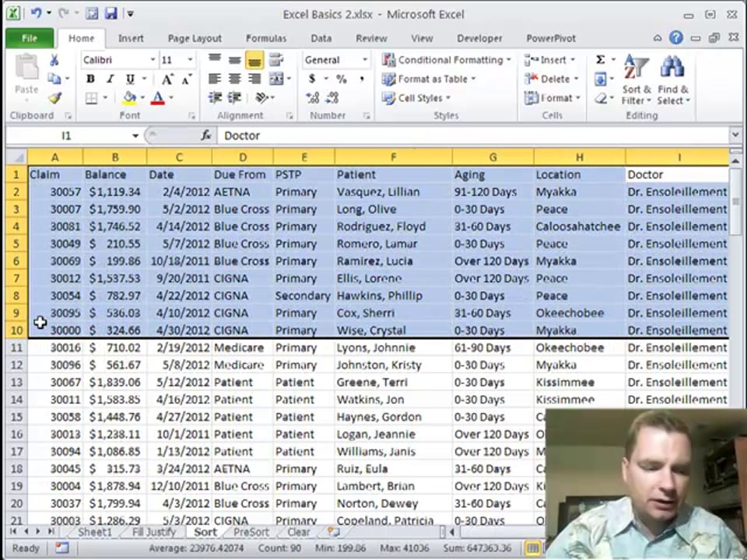Select column F header
This screenshot has height=560, width=747.
[x=394, y=157]
